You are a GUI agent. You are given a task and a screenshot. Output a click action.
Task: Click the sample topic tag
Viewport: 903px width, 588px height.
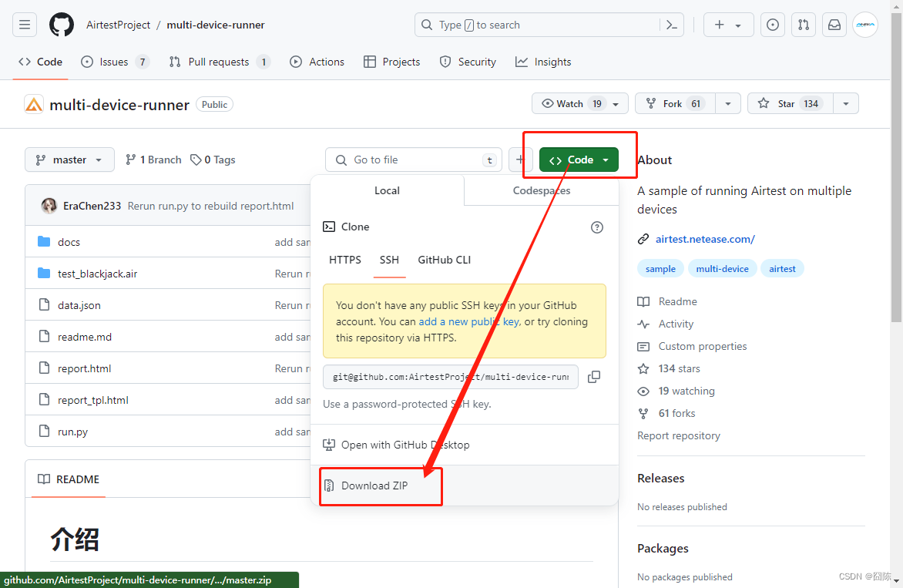pos(660,269)
